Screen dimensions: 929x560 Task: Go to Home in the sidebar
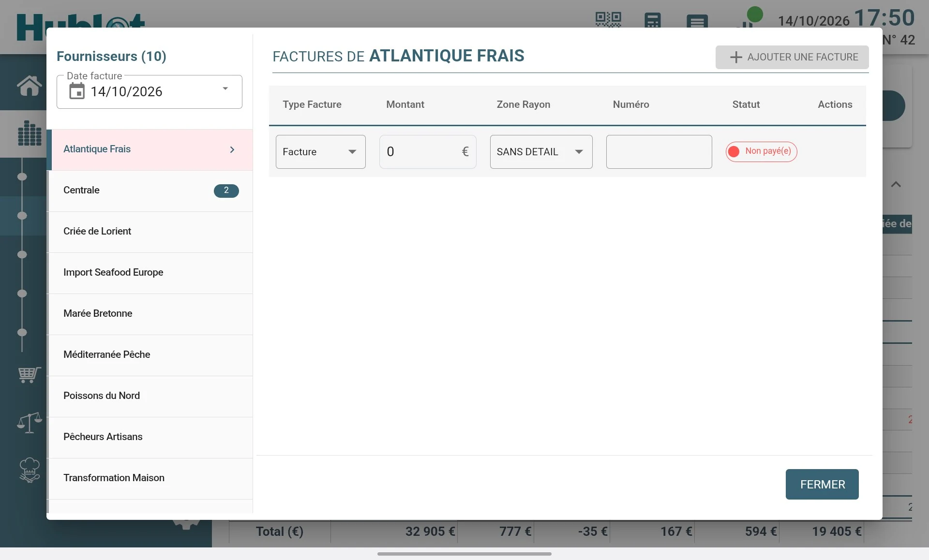click(29, 86)
